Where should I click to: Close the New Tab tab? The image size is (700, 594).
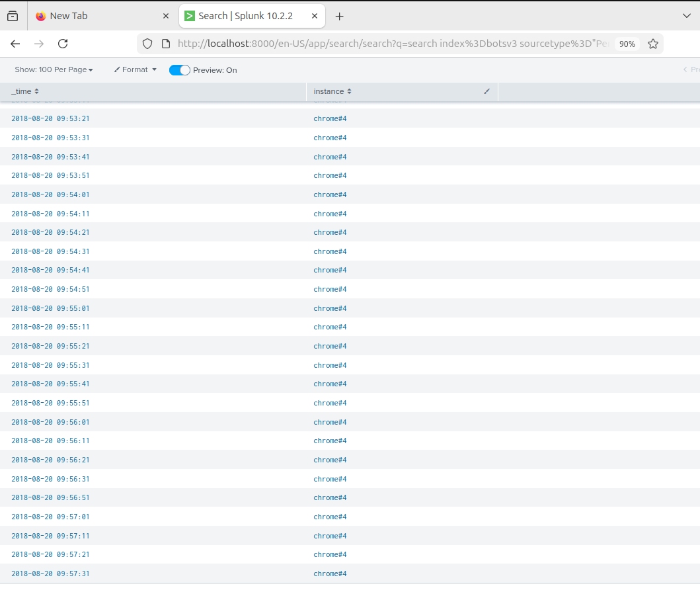[x=166, y=16]
